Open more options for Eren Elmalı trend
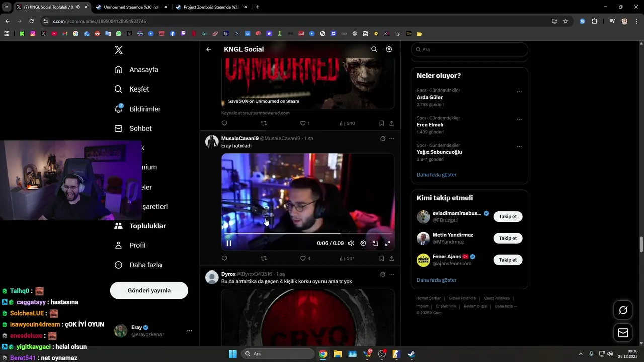 pyautogui.click(x=519, y=119)
